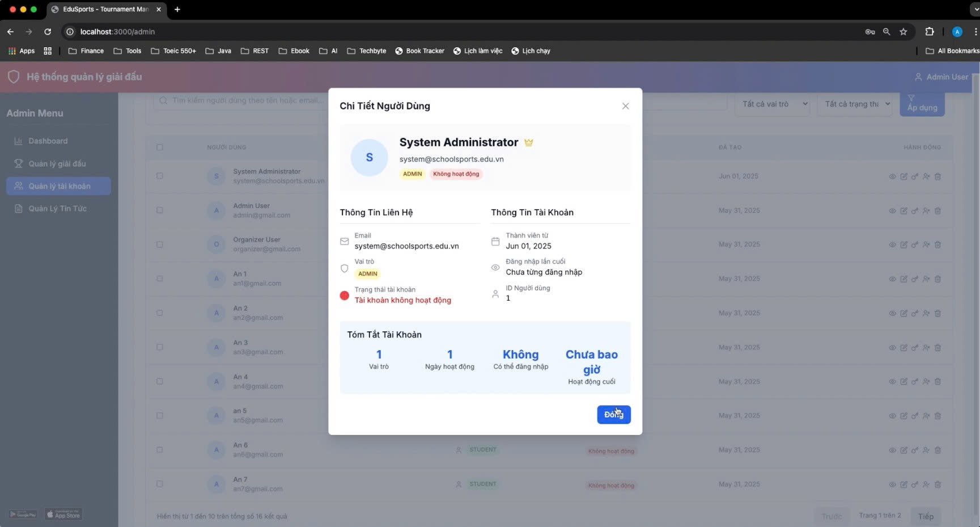Viewport: 980px width, 527px height.
Task: Open Quản Lý Tin Tức menu item
Action: (58, 209)
